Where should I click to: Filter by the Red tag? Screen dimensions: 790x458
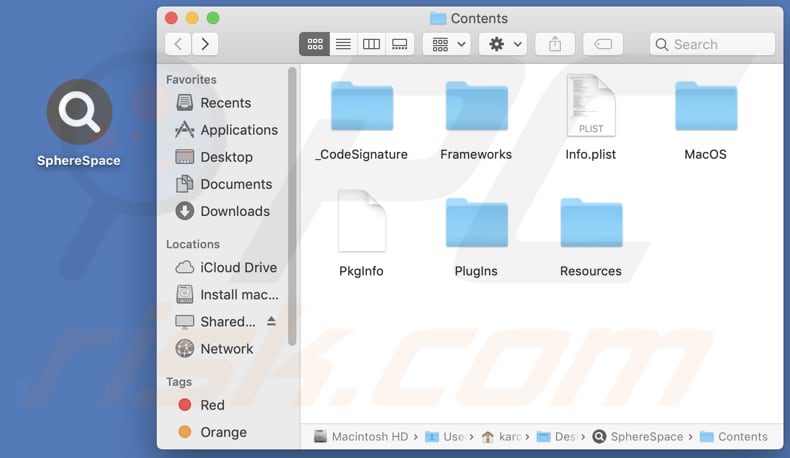[201, 405]
